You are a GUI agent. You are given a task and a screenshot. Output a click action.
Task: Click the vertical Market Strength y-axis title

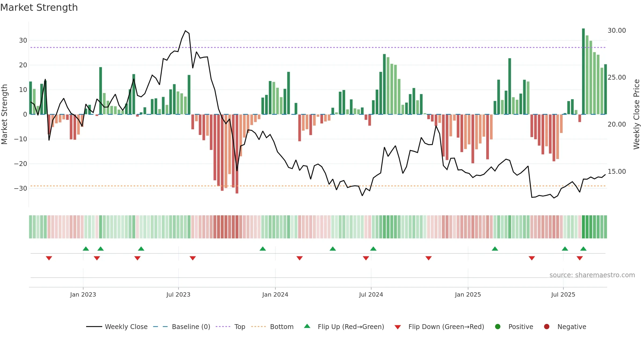pyautogui.click(x=5, y=114)
